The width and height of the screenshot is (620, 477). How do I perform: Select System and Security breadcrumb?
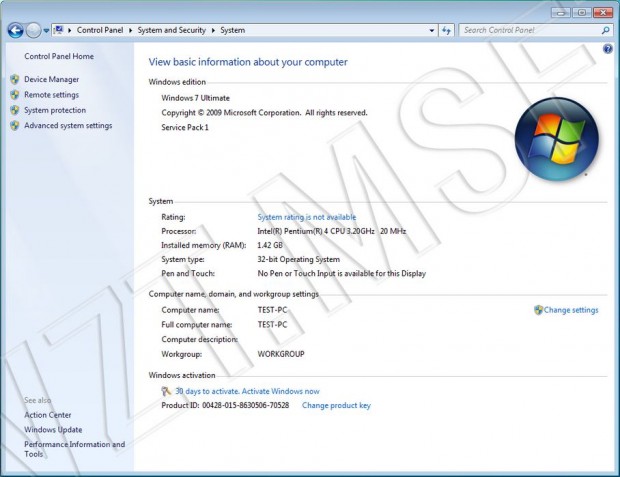tap(172, 30)
